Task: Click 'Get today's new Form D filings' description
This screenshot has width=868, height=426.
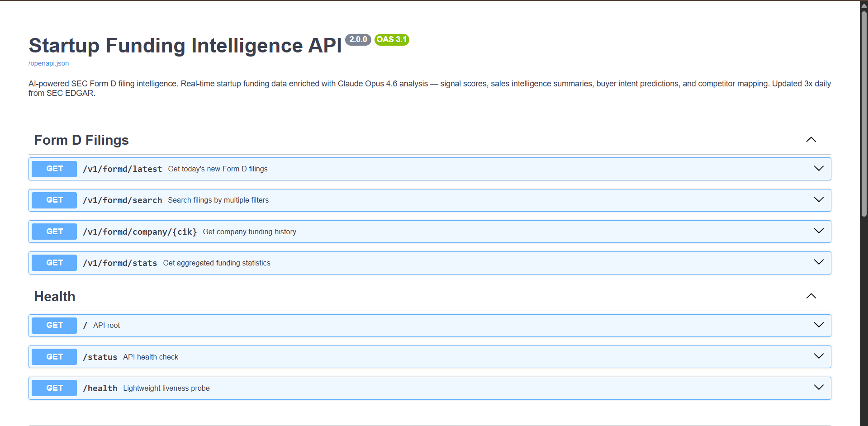Action: (218, 169)
